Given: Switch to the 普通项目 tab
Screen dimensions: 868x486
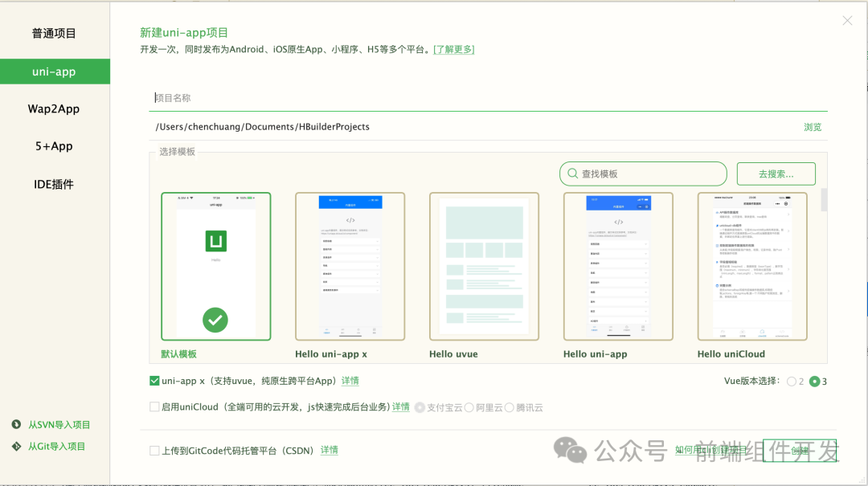Looking at the screenshot, I should tap(53, 33).
